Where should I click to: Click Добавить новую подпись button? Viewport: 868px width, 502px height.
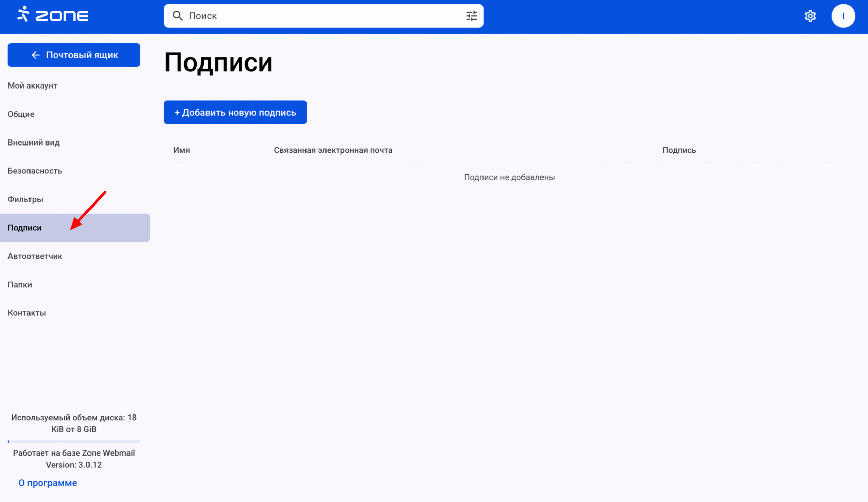(x=235, y=112)
